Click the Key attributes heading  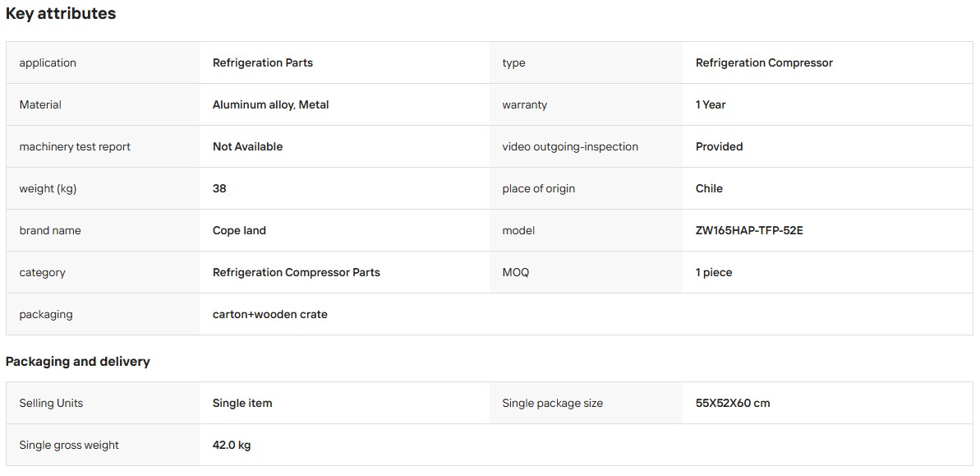[x=61, y=14]
